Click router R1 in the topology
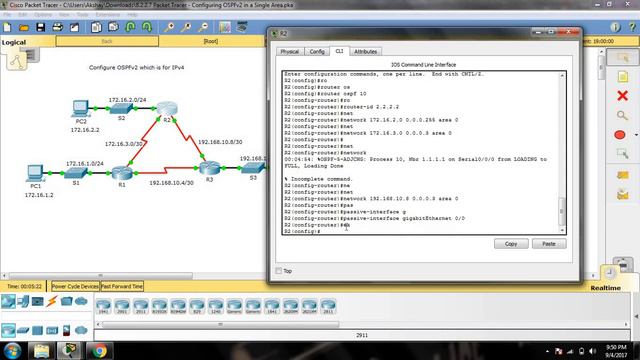Image resolution: width=640 pixels, height=360 pixels. 122,173
